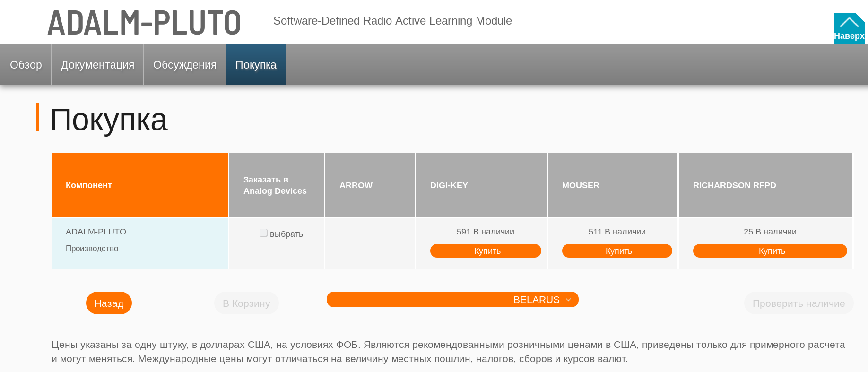
Task: Go to the Обсуждения tab
Action: coord(185,65)
